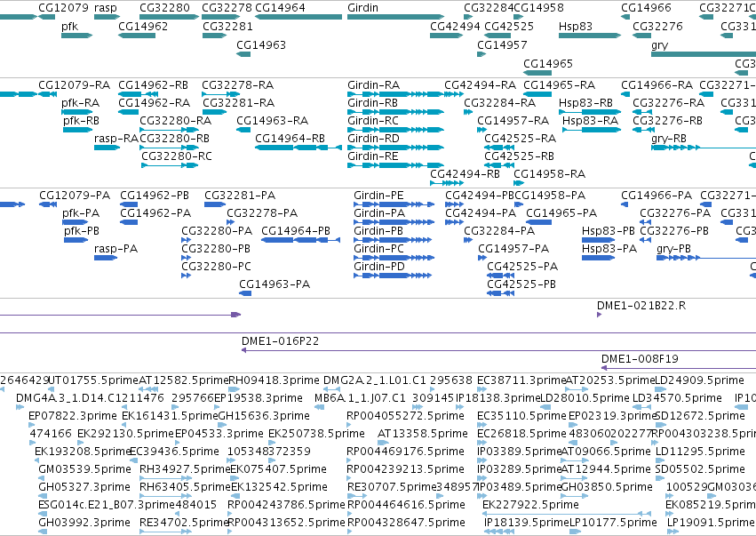Viewport: 756px width, 536px height.
Task: Select the CG14963 gene label
Action: [261, 44]
